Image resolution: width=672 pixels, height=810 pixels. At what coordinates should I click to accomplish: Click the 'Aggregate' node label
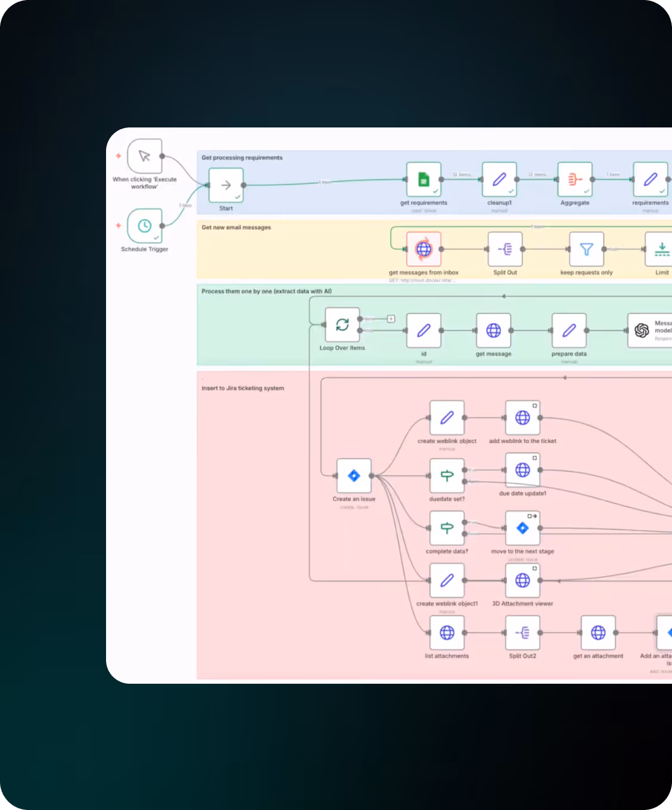575,202
